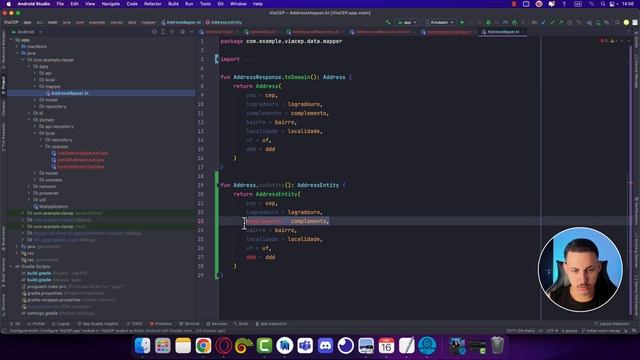Toggle the Build Variants side tab
Viewport: 640px width, 360px height.
coord(3,271)
